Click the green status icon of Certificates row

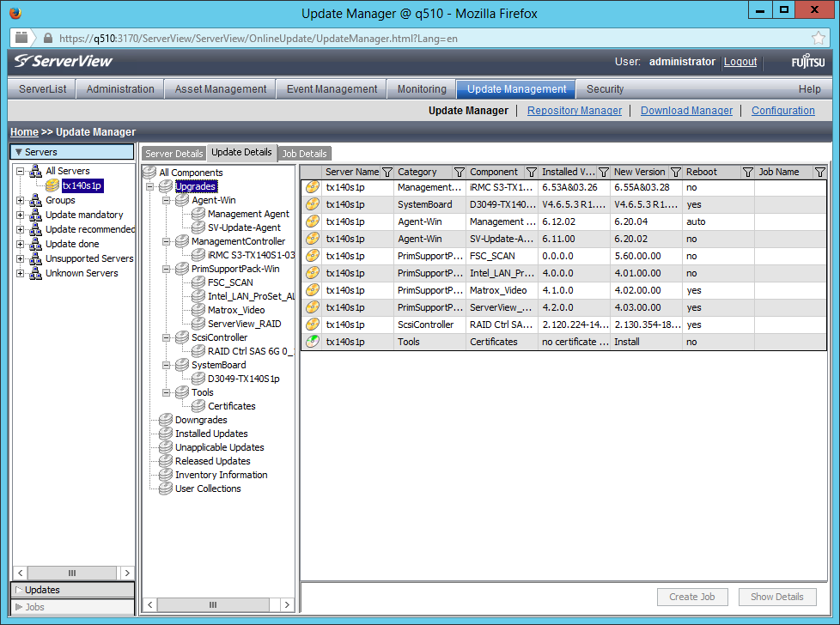313,342
